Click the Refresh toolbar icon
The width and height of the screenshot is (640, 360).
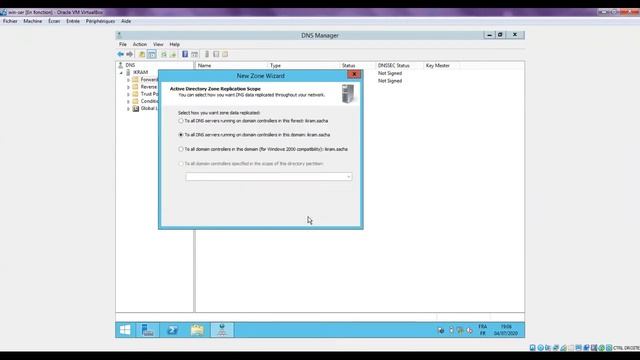[164, 54]
